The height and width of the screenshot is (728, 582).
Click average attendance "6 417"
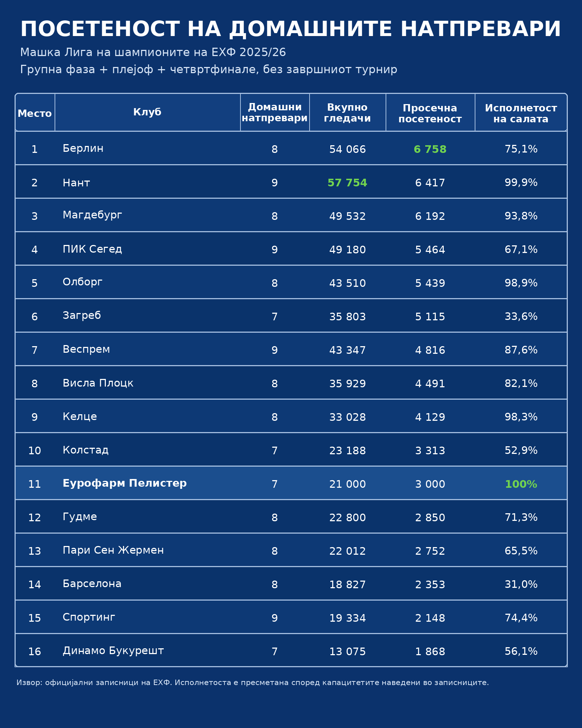click(x=430, y=183)
